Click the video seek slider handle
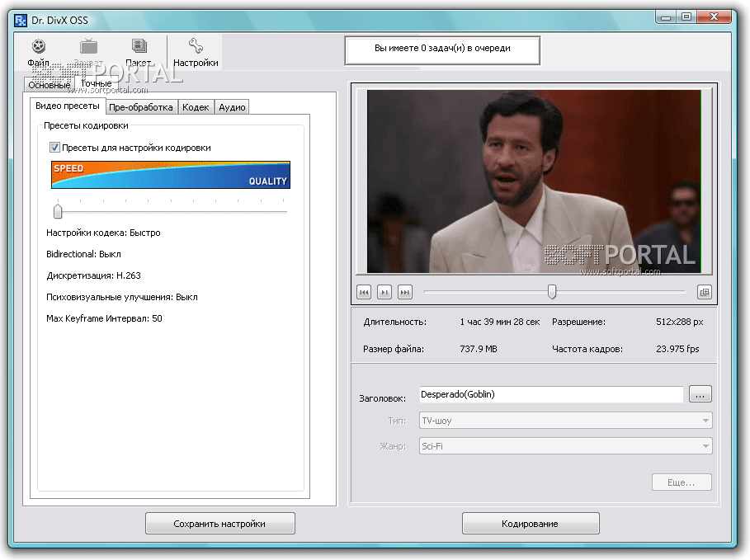The height and width of the screenshot is (560, 750). (552, 291)
